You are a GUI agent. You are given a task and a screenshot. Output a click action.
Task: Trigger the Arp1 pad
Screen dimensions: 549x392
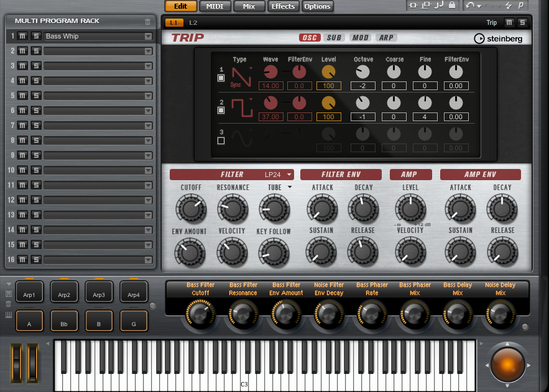pyautogui.click(x=29, y=291)
